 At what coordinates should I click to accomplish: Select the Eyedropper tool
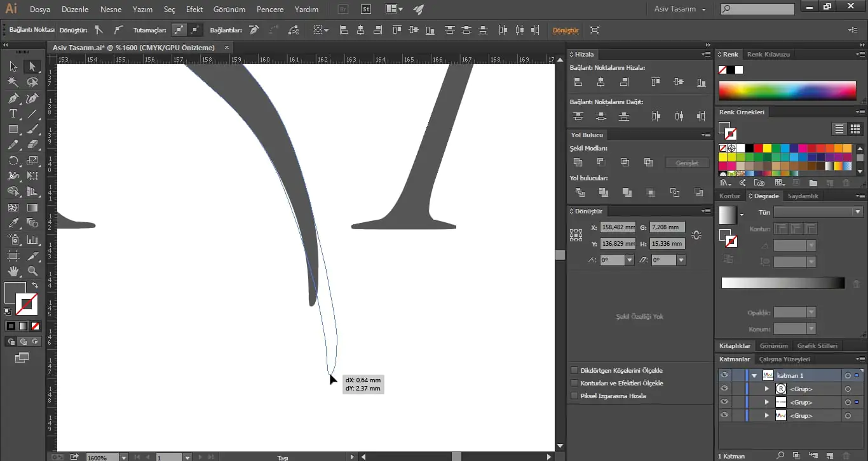click(x=13, y=224)
